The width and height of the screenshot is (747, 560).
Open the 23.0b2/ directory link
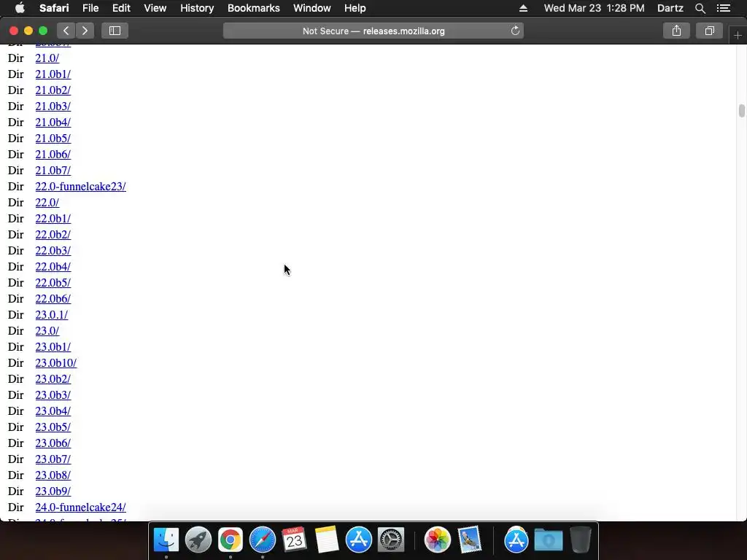(x=53, y=379)
